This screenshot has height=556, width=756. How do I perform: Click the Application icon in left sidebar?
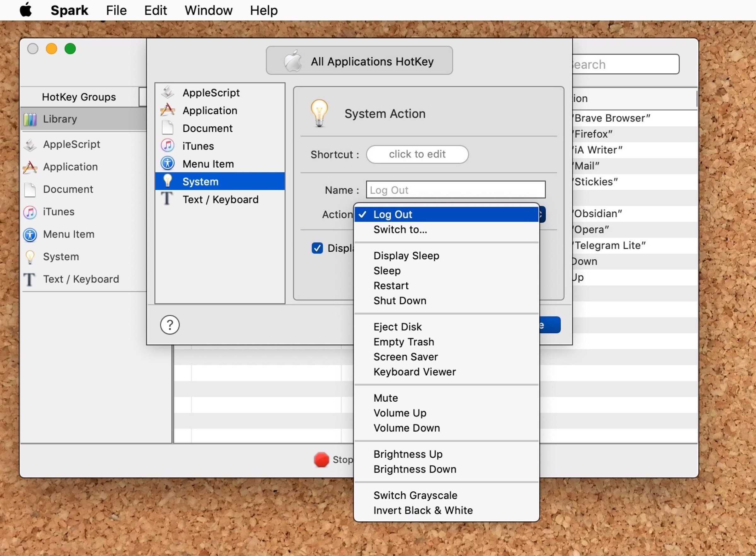pos(30,167)
